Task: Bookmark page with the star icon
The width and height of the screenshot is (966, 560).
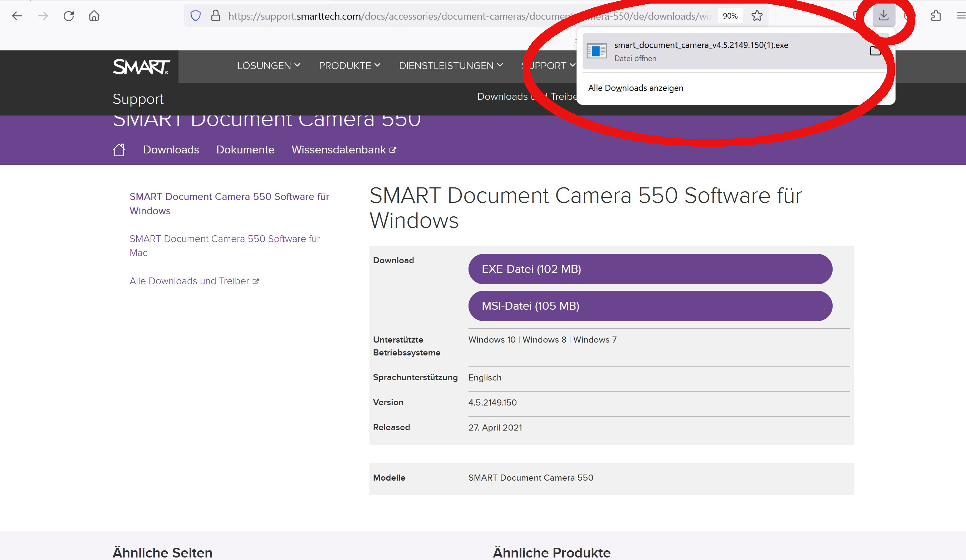Action: [x=757, y=16]
